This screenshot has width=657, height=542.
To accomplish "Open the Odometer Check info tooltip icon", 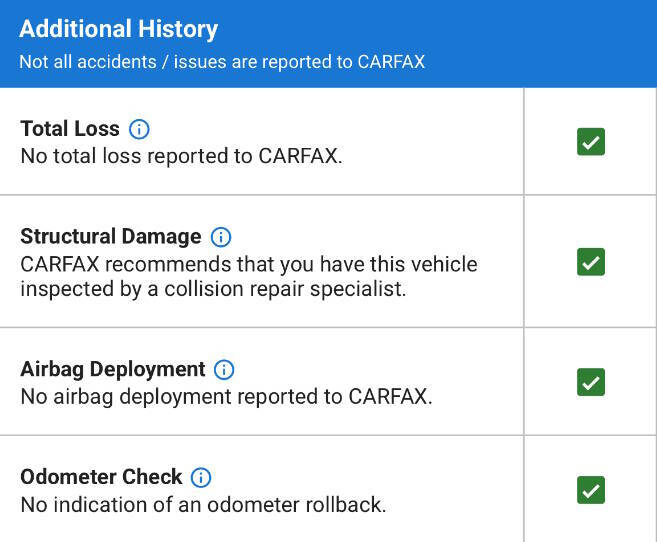I will pos(201,477).
